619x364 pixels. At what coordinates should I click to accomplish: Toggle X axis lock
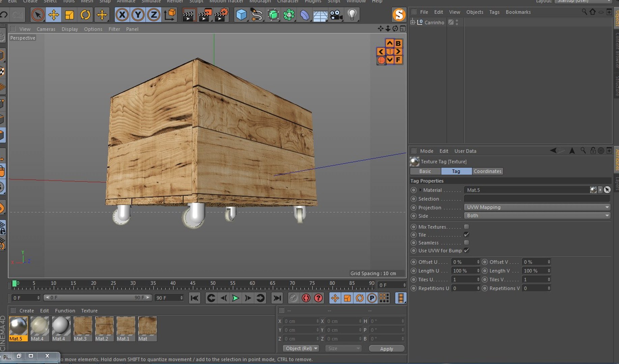click(122, 15)
